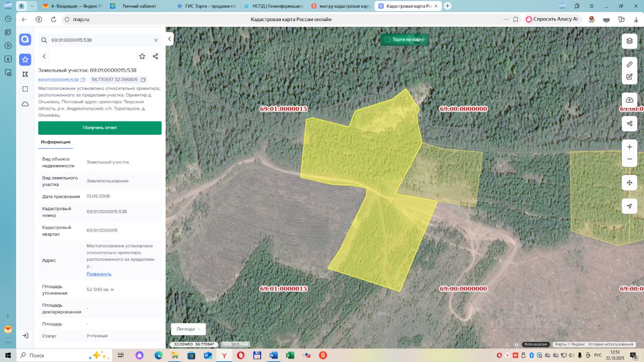Click the login icon at sidebar bottom
Screen dimensions: 644x362
25,335
